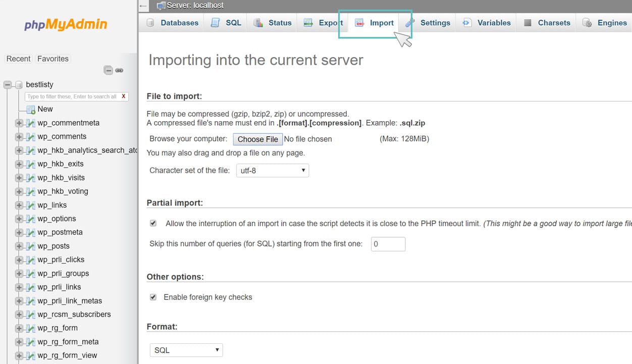This screenshot has width=632, height=364.
Task: Click the wp_prli_groups table icon
Action: 30,274
